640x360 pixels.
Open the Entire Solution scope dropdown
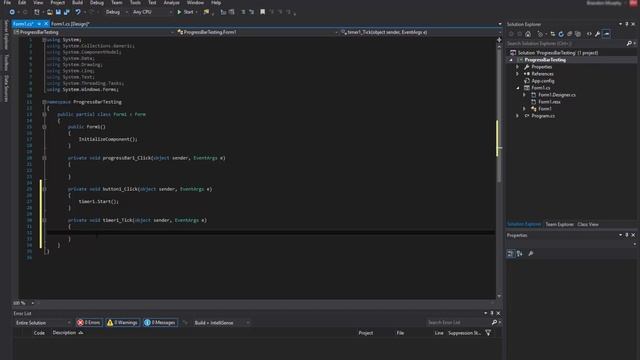tap(42, 322)
